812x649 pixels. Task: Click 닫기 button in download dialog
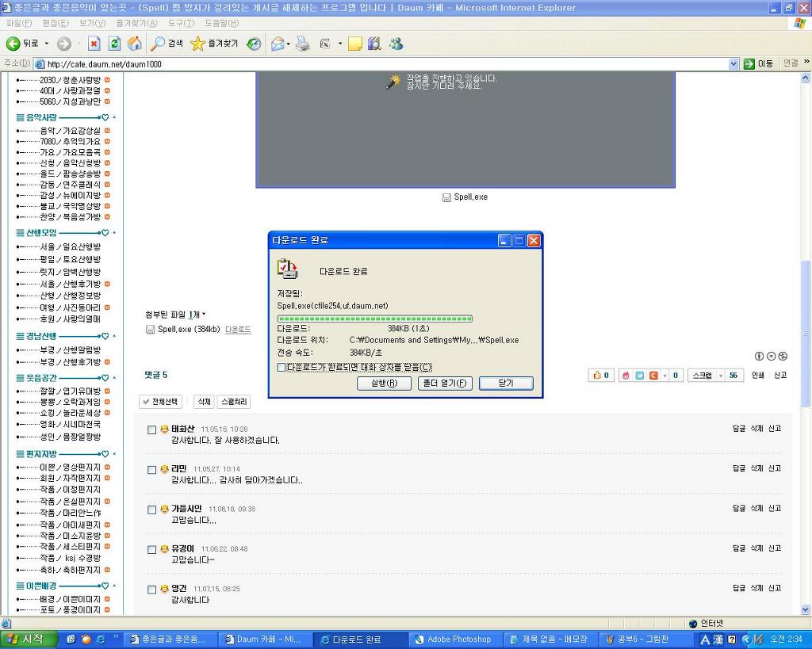coord(506,384)
